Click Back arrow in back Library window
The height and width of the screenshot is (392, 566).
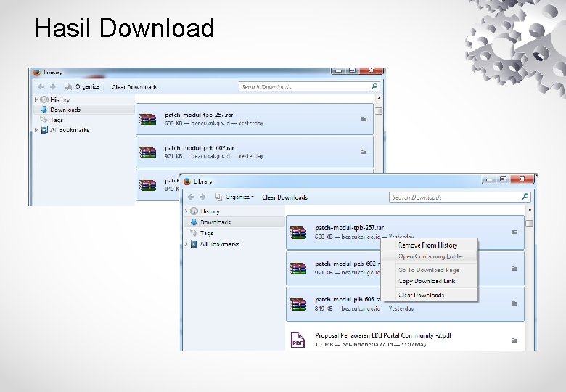[41, 86]
